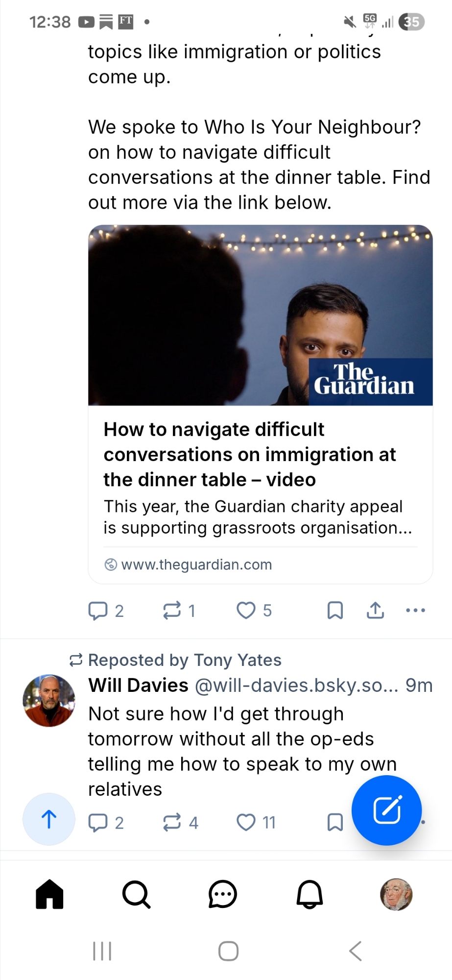Bookmark the Guardian video post
Viewport: 452px width, 980px height.
pos(335,611)
